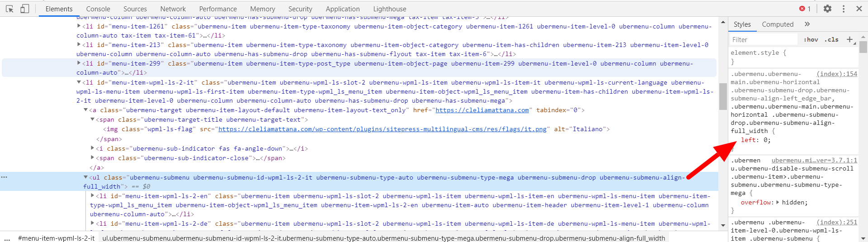Click the Styles pane scrollbar down arrow
The height and width of the screenshot is (242, 868).
863,238
